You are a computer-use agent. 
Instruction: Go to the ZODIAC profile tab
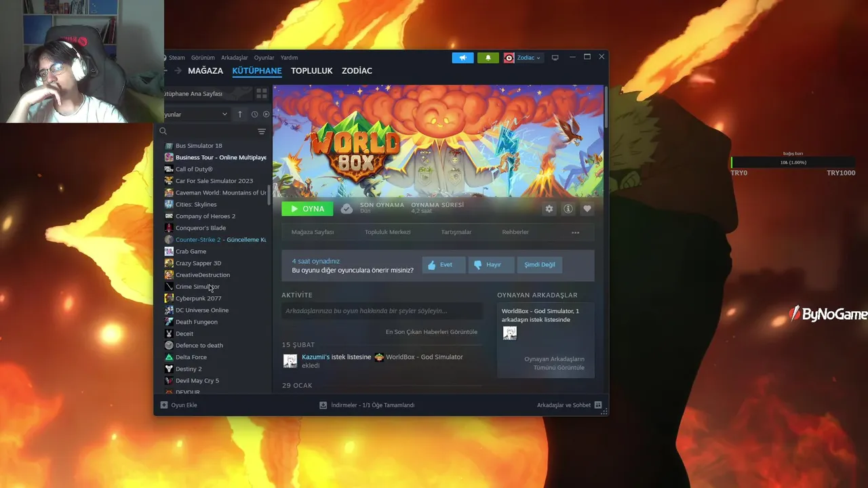(x=357, y=70)
